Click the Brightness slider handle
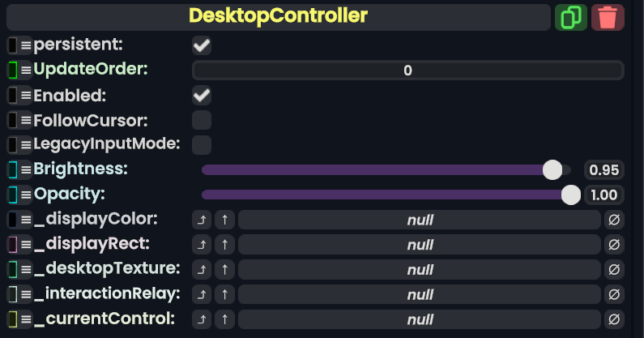 (552, 169)
